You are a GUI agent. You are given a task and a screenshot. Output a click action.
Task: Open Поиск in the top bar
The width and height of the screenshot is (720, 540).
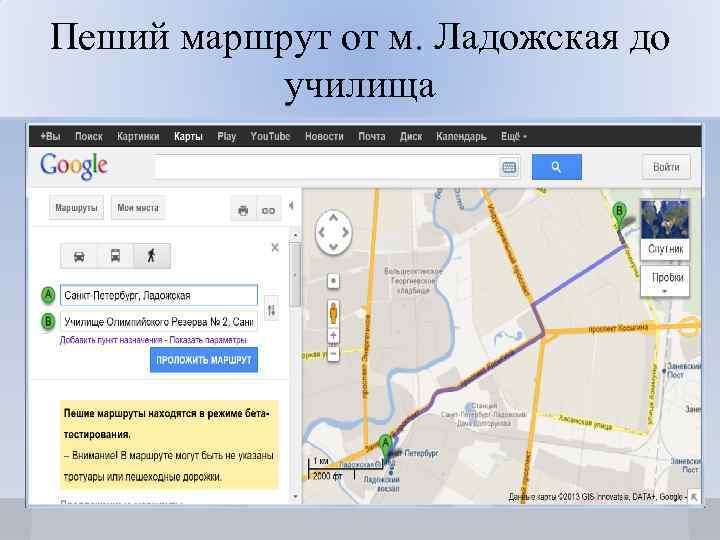click(x=89, y=136)
